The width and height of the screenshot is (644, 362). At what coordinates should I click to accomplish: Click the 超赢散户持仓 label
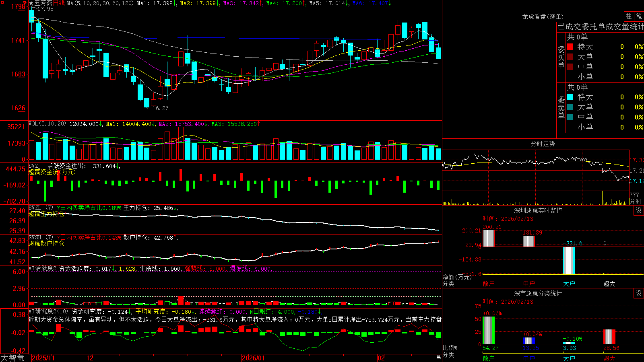pos(46,243)
